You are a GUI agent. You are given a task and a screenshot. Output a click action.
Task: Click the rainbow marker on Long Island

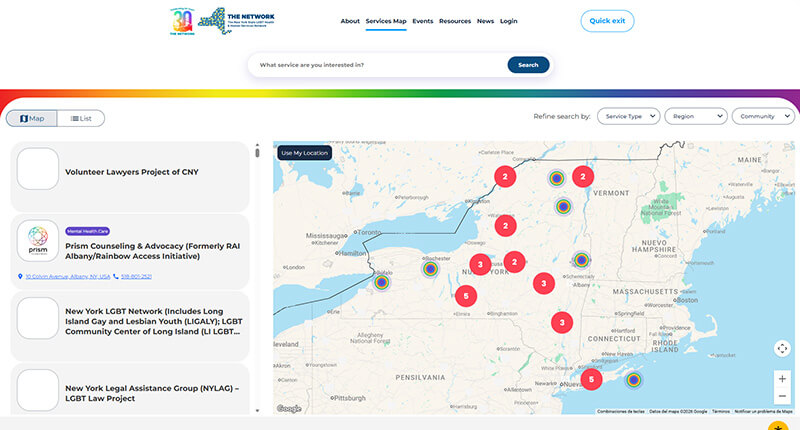coord(634,380)
